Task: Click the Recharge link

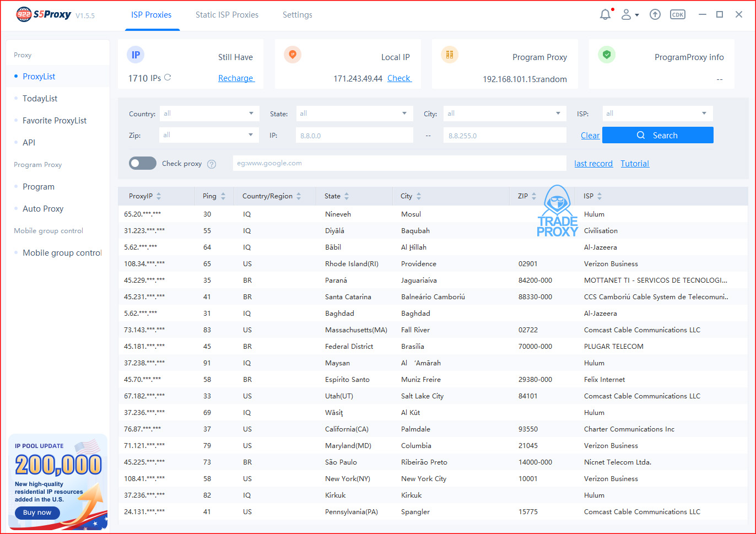Action: point(236,78)
